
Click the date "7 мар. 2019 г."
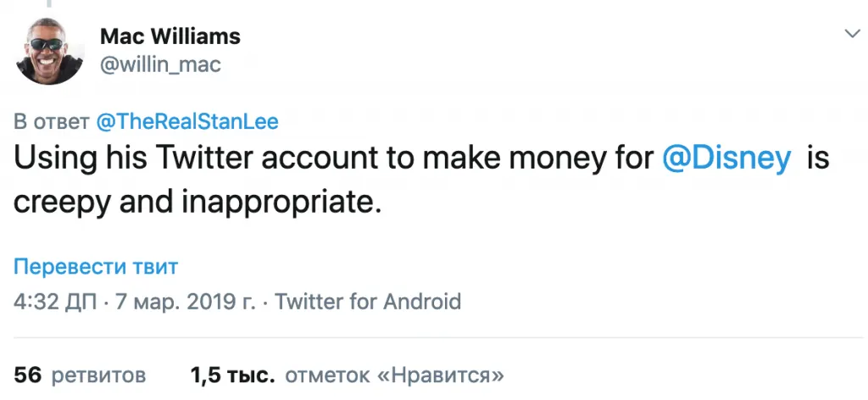click(186, 301)
